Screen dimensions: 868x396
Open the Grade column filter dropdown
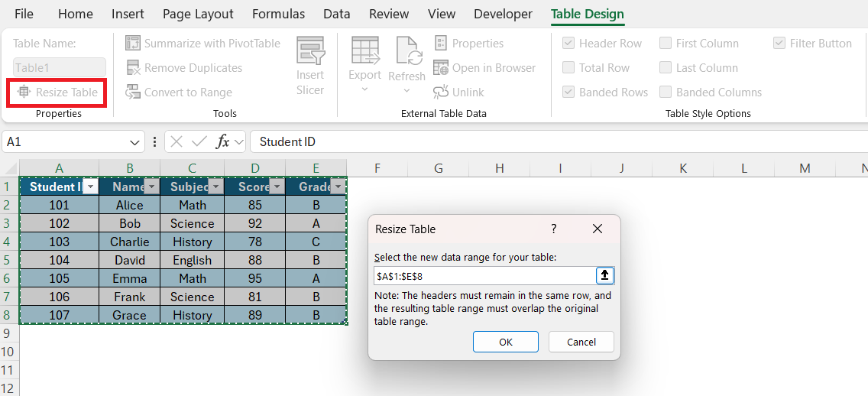338,187
